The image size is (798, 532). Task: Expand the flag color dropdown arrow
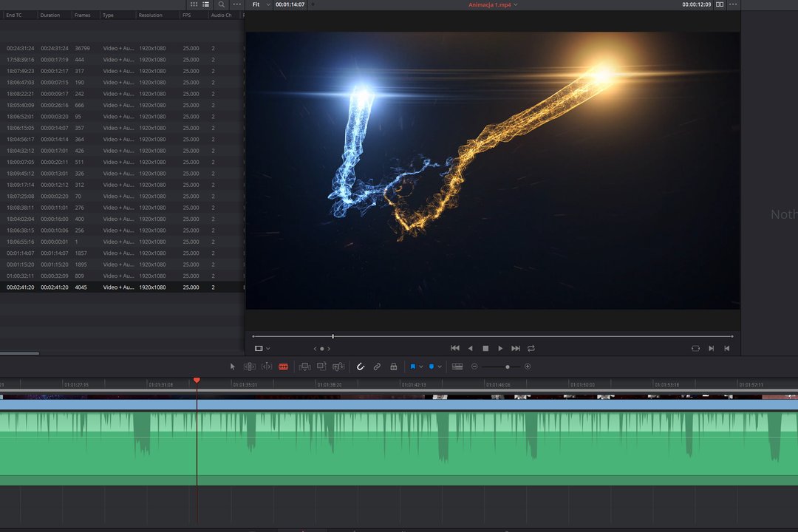tap(421, 366)
